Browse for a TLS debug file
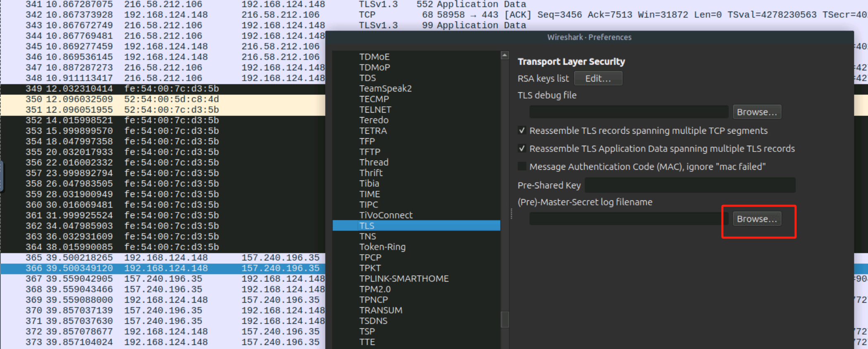This screenshot has width=868, height=349. 757,112
